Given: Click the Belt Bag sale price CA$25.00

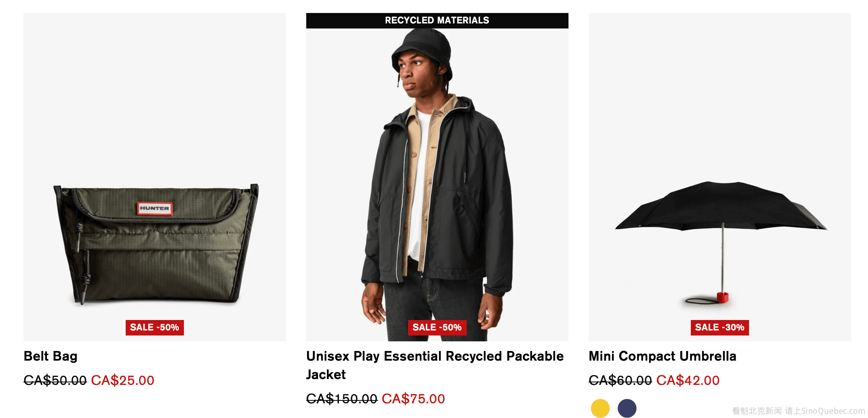Looking at the screenshot, I should click(x=123, y=380).
